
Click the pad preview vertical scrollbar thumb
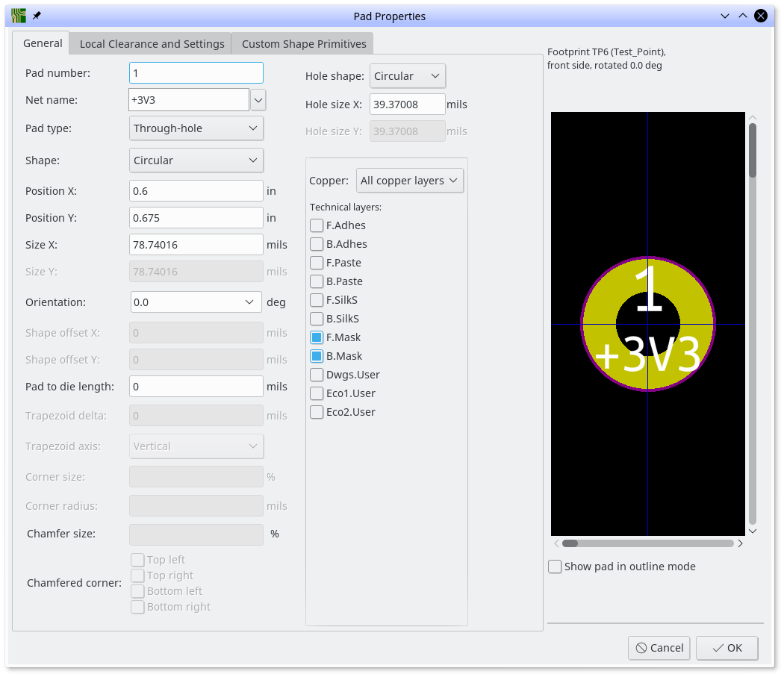tap(753, 149)
